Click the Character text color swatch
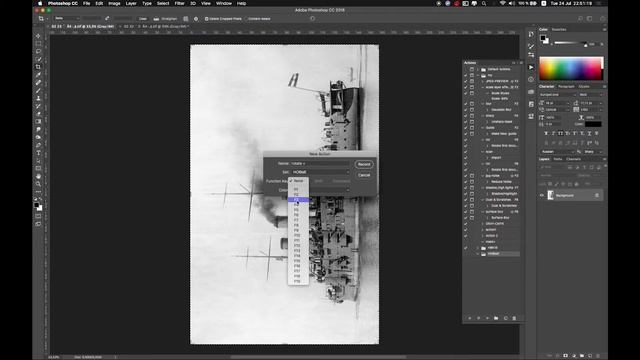Screen dimensions: 640x360 point(593,124)
